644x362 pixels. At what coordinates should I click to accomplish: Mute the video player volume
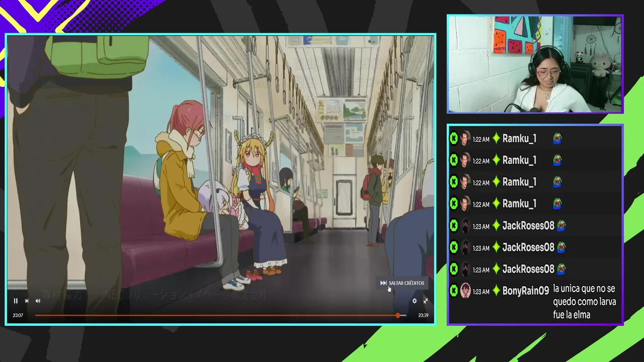coord(38,301)
